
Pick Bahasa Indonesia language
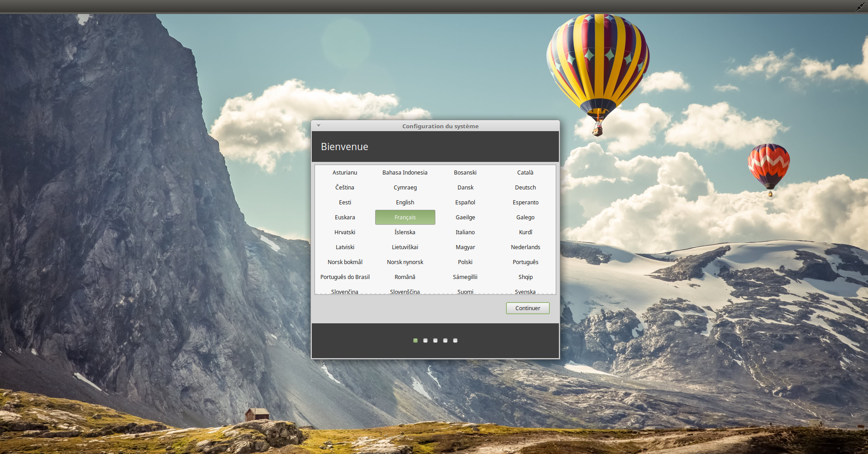(x=405, y=173)
